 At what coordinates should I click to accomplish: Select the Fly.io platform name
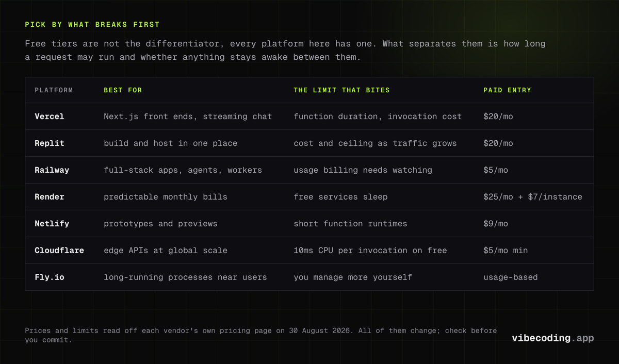point(50,277)
